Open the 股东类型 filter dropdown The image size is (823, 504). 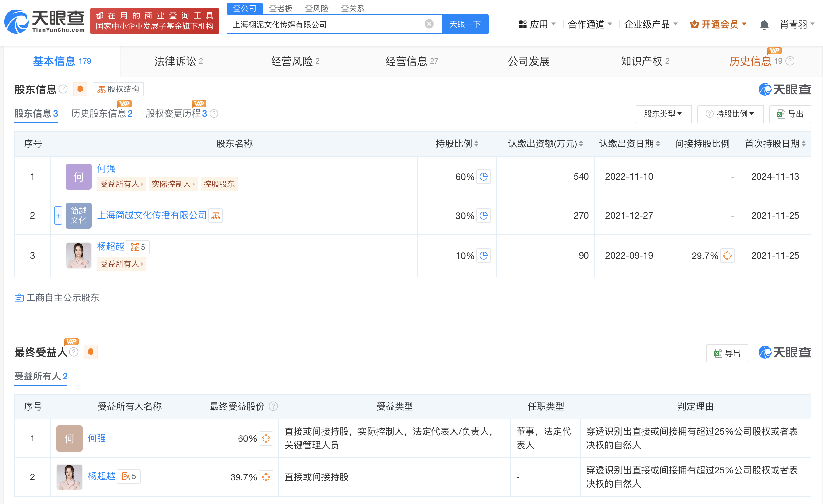pos(663,114)
